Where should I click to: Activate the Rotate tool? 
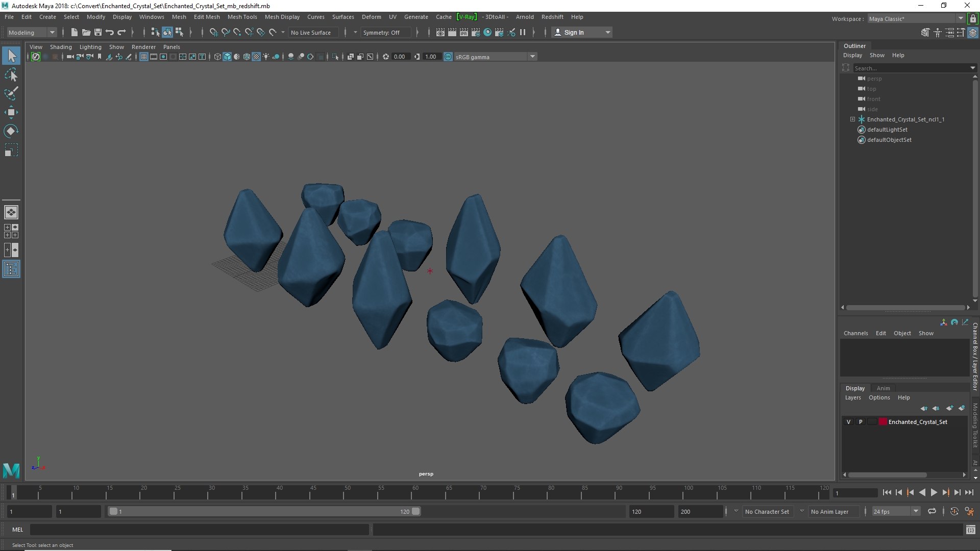tap(11, 131)
